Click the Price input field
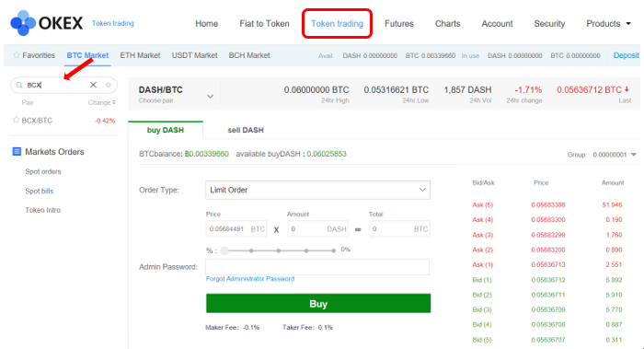 click(x=236, y=229)
